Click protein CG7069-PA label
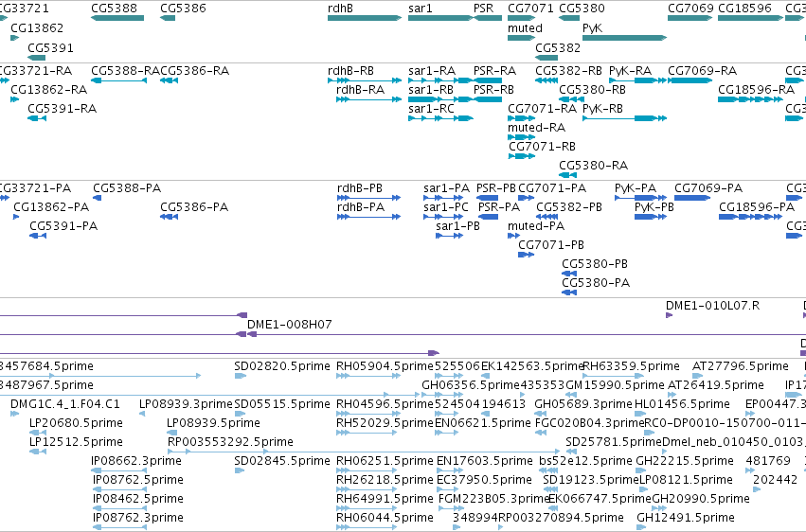 click(708, 188)
